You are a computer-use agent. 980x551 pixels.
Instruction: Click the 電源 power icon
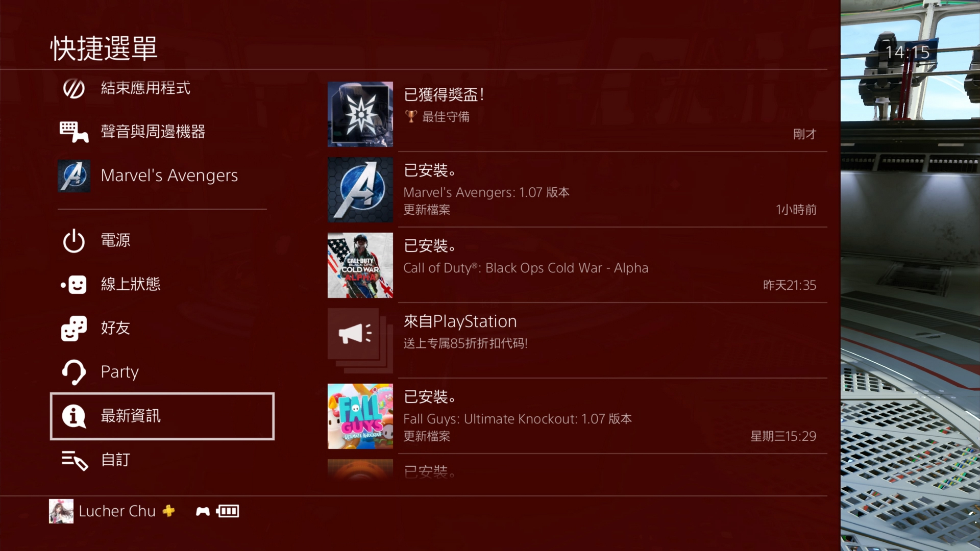coord(74,240)
